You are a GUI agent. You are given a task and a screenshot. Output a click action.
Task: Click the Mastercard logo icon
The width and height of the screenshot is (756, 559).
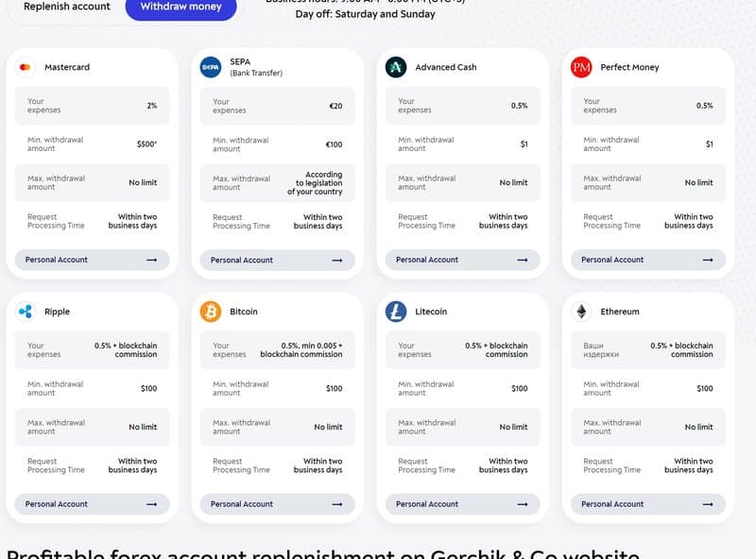pyautogui.click(x=26, y=67)
